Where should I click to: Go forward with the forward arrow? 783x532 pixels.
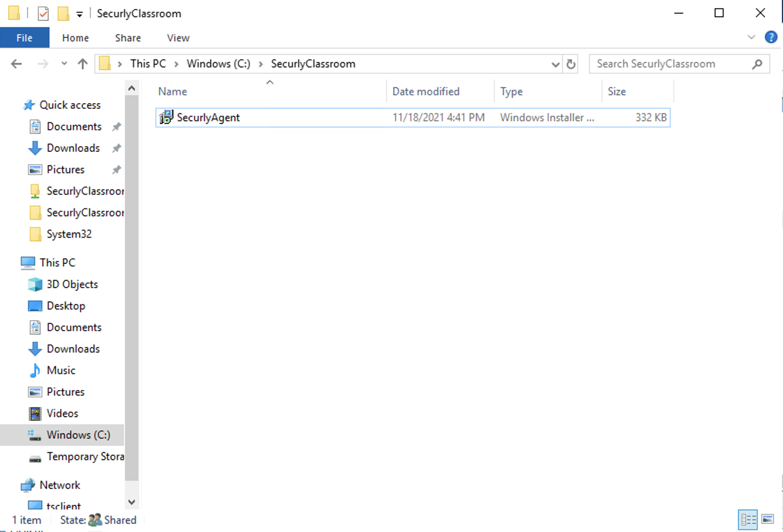pyautogui.click(x=43, y=64)
